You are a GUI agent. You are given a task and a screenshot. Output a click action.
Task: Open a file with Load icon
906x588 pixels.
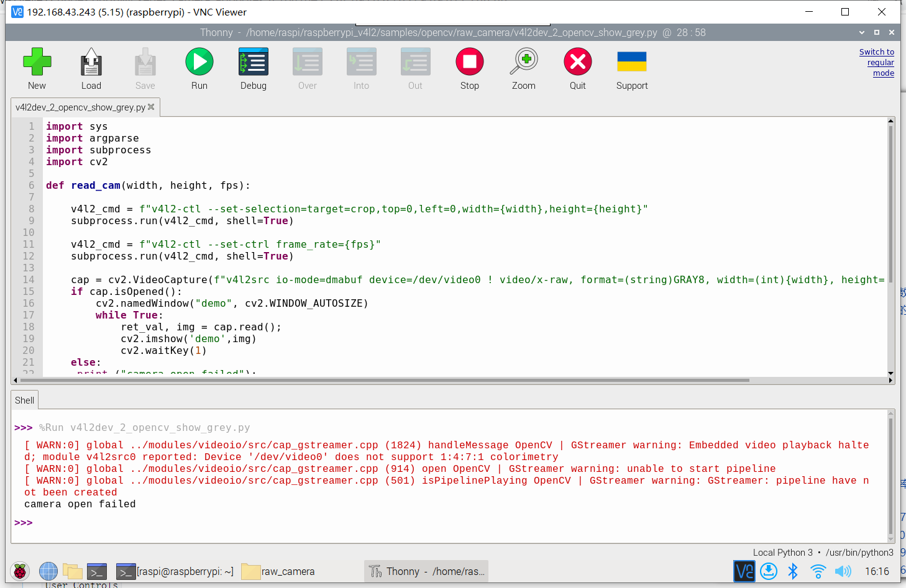point(91,62)
